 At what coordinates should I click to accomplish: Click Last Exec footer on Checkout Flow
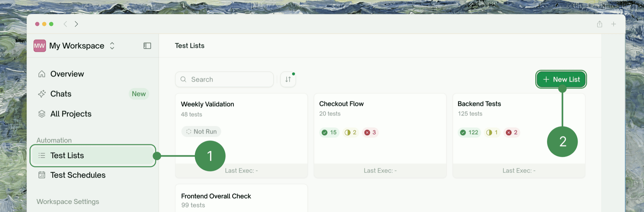380,171
